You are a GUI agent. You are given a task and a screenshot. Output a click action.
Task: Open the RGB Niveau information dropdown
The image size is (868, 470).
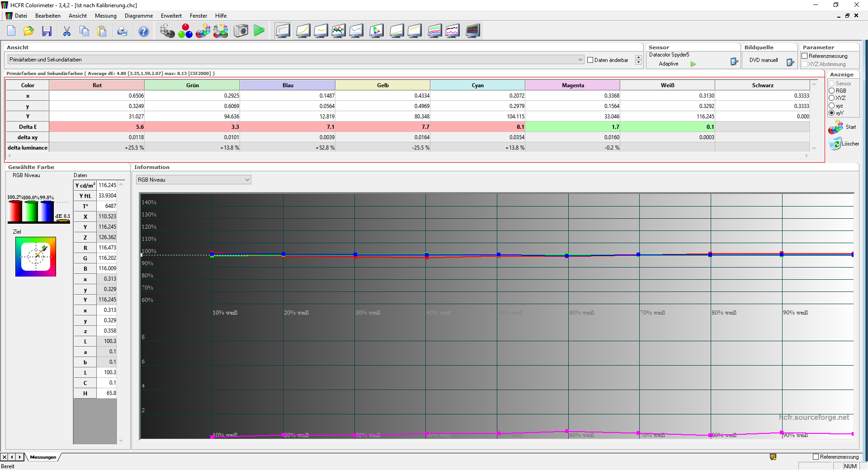pos(247,180)
